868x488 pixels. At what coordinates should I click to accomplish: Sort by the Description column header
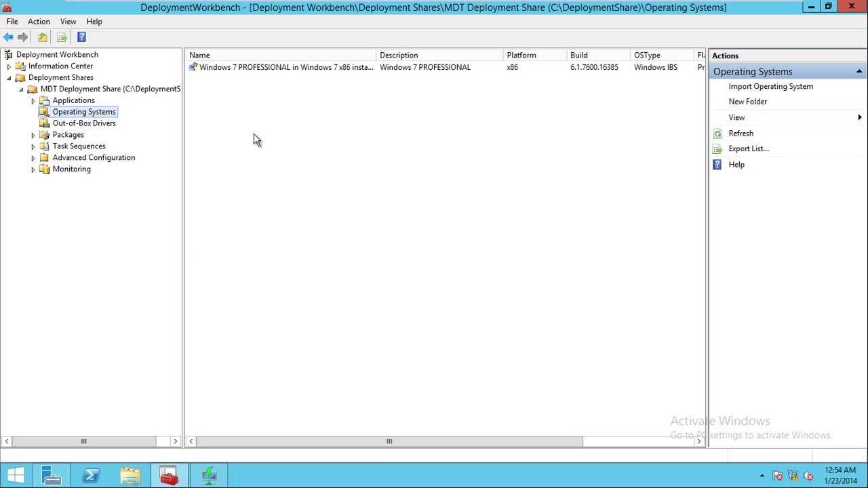pyautogui.click(x=439, y=56)
